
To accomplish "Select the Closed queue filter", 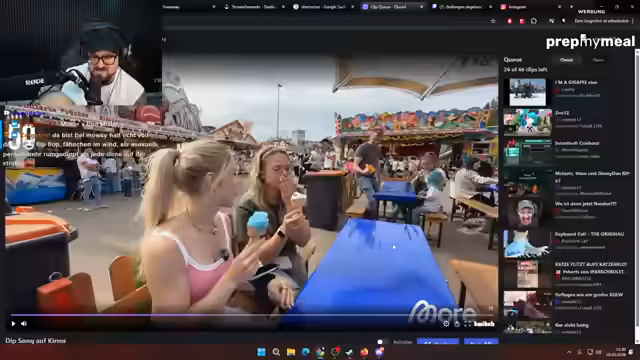I will click(566, 60).
